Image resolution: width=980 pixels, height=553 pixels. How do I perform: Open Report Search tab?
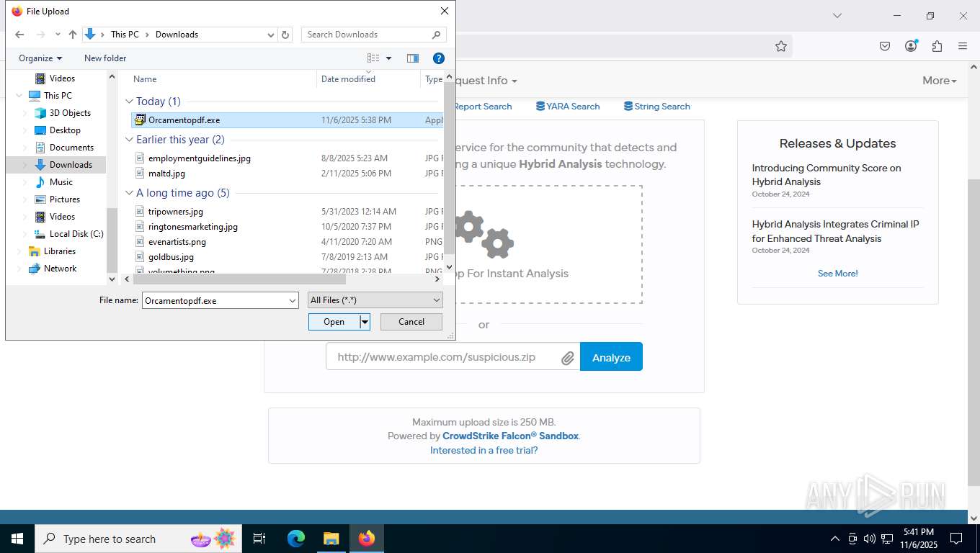[482, 107]
